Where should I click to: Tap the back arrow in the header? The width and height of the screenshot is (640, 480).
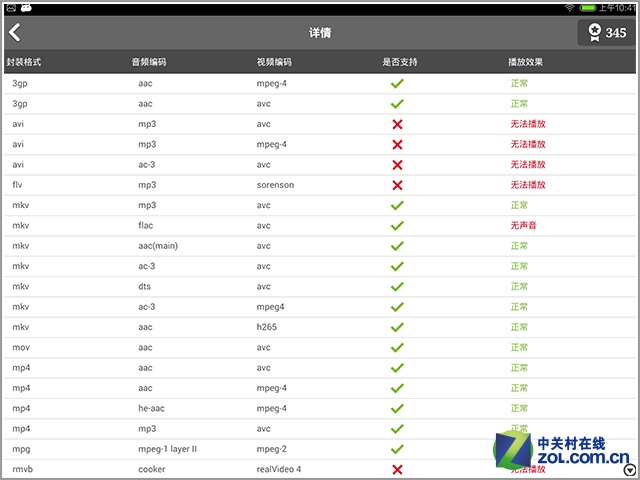(14, 33)
